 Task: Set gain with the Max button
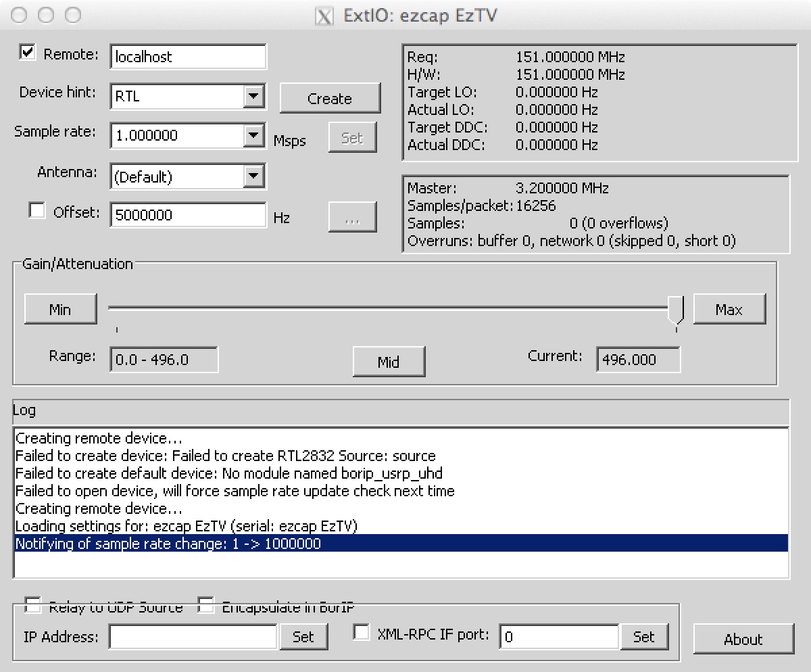(729, 309)
